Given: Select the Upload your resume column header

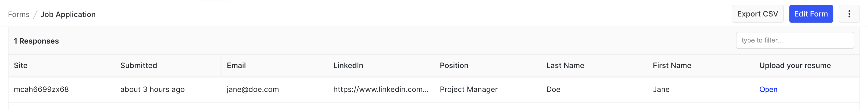Looking at the screenshot, I should pyautogui.click(x=795, y=66).
